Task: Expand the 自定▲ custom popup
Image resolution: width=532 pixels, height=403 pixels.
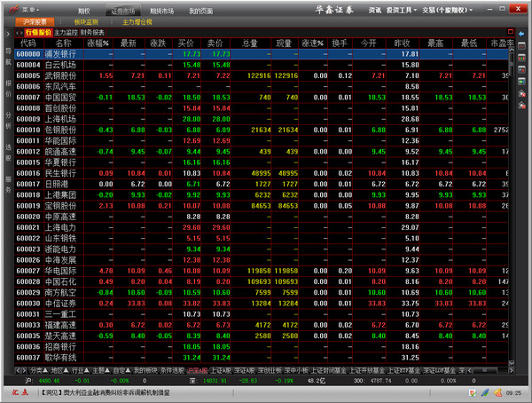Action: coord(121,370)
